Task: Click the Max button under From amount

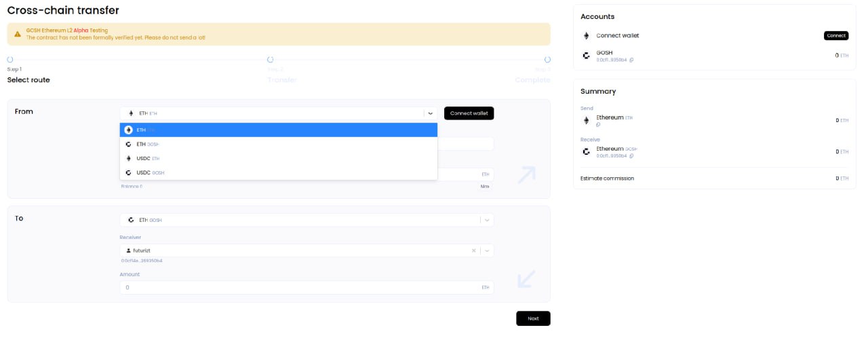Action: click(x=485, y=186)
